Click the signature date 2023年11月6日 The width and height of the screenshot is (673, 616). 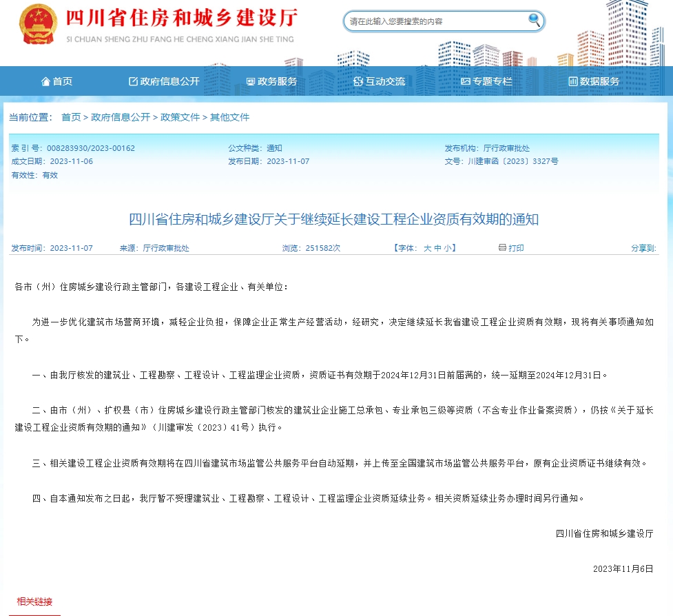coord(623,568)
